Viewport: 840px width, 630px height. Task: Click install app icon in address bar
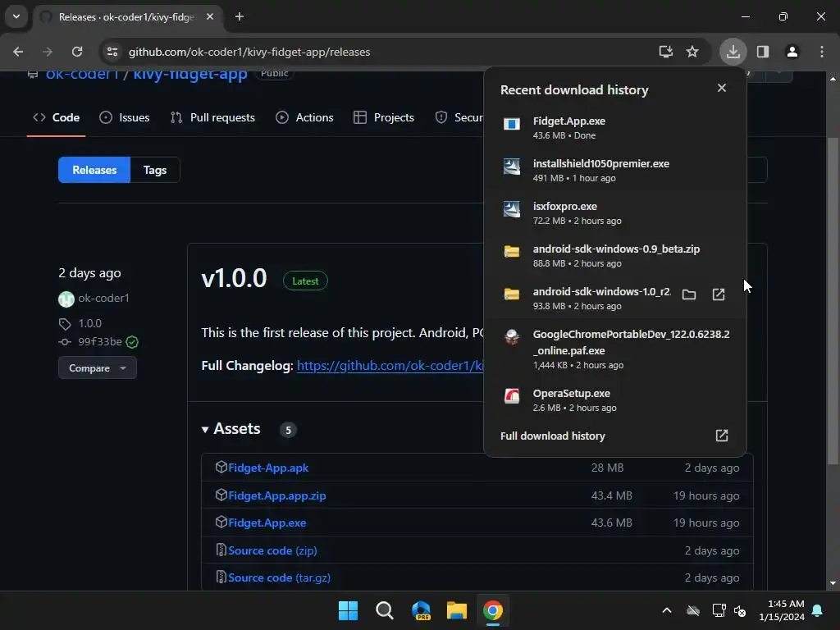(666, 52)
